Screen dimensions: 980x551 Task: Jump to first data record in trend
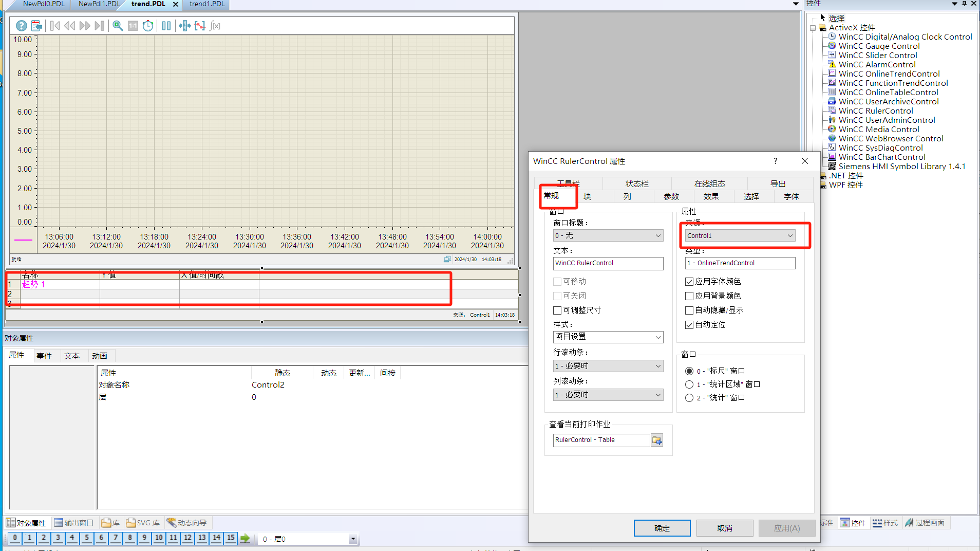(55, 26)
